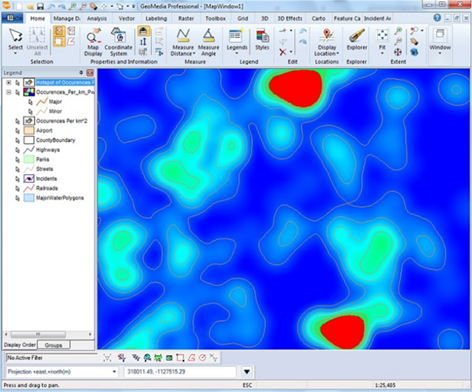Click the zoom in magnifier in quick access toolbar
The height and width of the screenshot is (392, 472).
pyautogui.click(x=73, y=6)
